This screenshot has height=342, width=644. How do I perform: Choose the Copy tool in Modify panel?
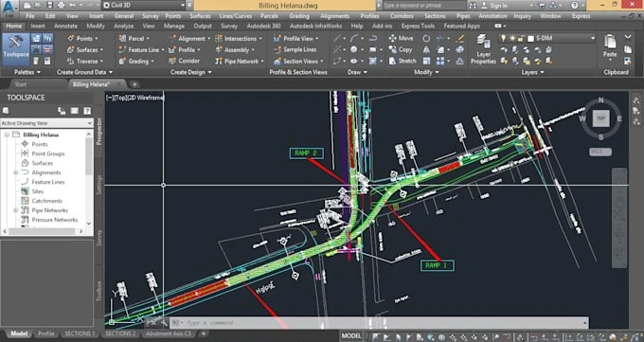[400, 49]
